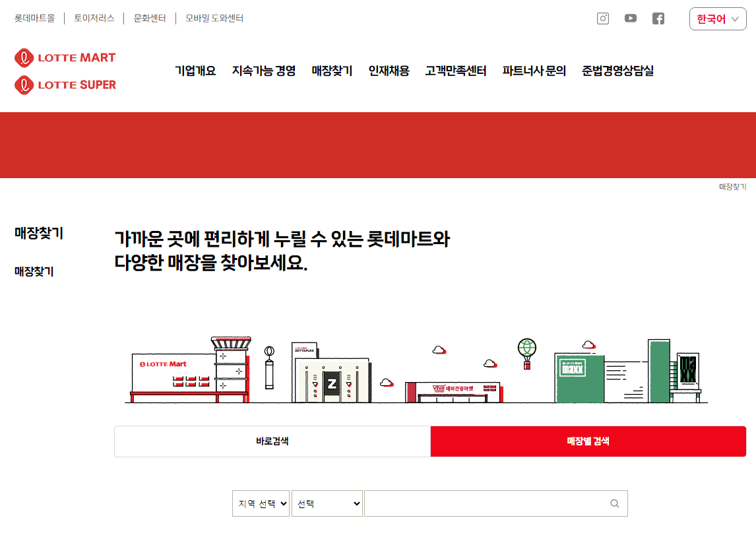Open 고객만족센터 menu item
The image size is (756, 549).
pyautogui.click(x=456, y=71)
